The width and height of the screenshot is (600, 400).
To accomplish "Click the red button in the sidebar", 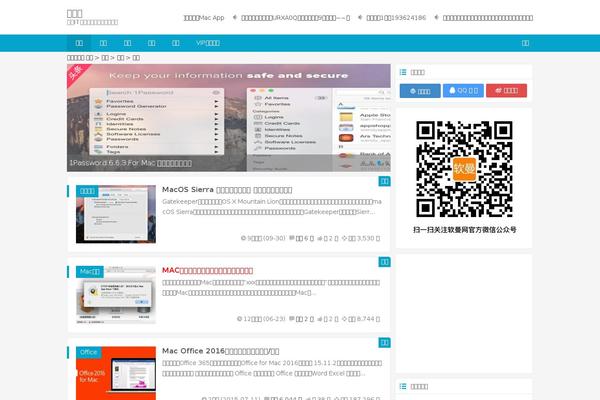I will pyautogui.click(x=507, y=90).
